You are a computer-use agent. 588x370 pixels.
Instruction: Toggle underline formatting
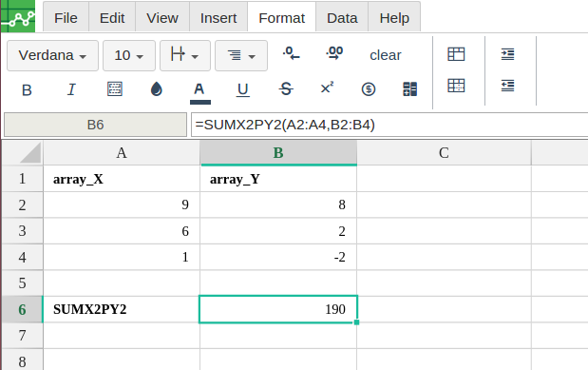[242, 89]
